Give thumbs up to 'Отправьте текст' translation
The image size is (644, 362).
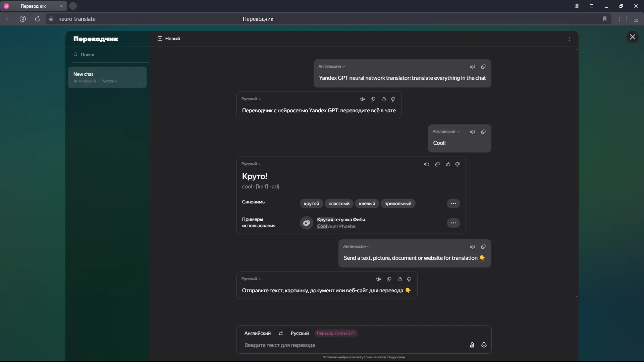click(399, 279)
